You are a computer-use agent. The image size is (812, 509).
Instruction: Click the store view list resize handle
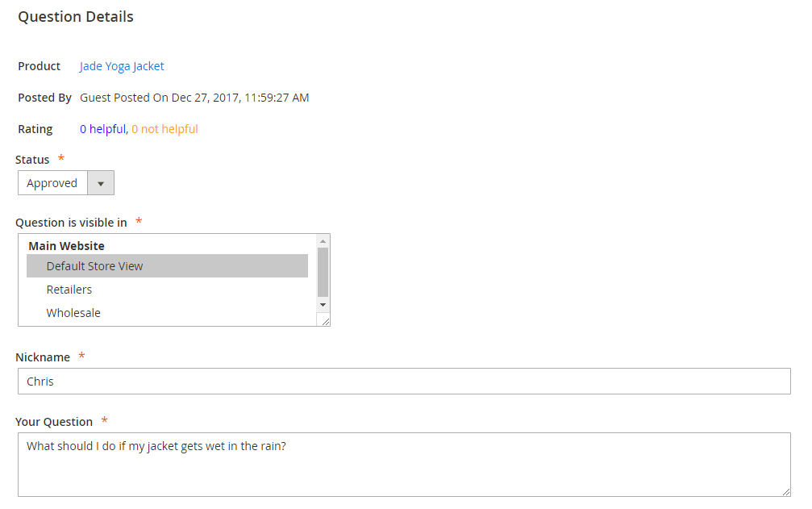[325, 321]
